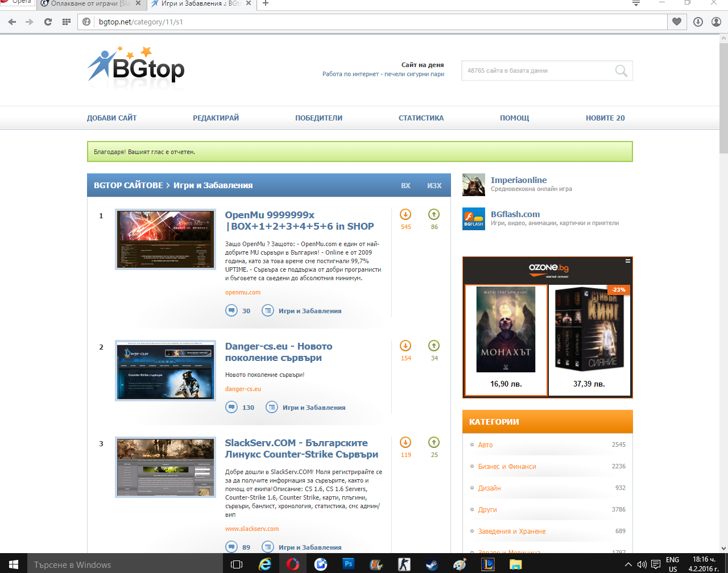Open comments icon showing 130 for Danger-cs.eu
This screenshot has width=728, height=573.
[231, 408]
